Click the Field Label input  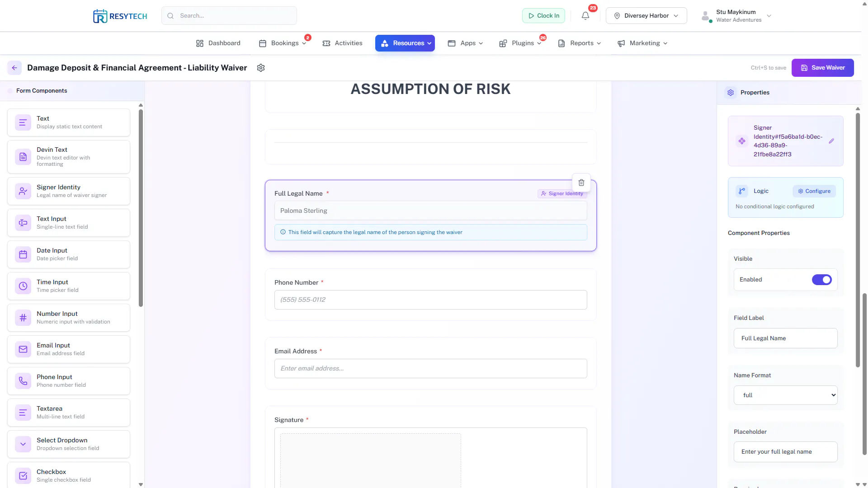point(785,338)
